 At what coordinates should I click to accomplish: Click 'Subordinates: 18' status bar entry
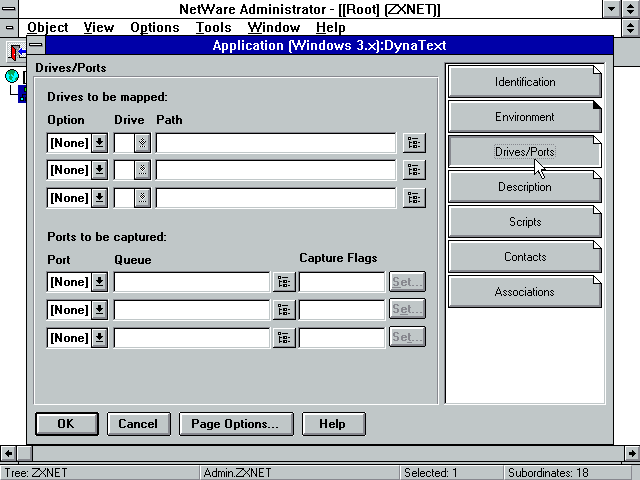point(548,473)
